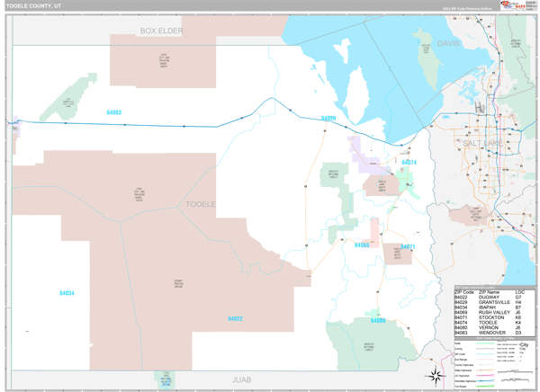Viewport: 540px width, 392px height.
Task: Select the WENDOVER row in ZIP index
Action: [x=494, y=333]
